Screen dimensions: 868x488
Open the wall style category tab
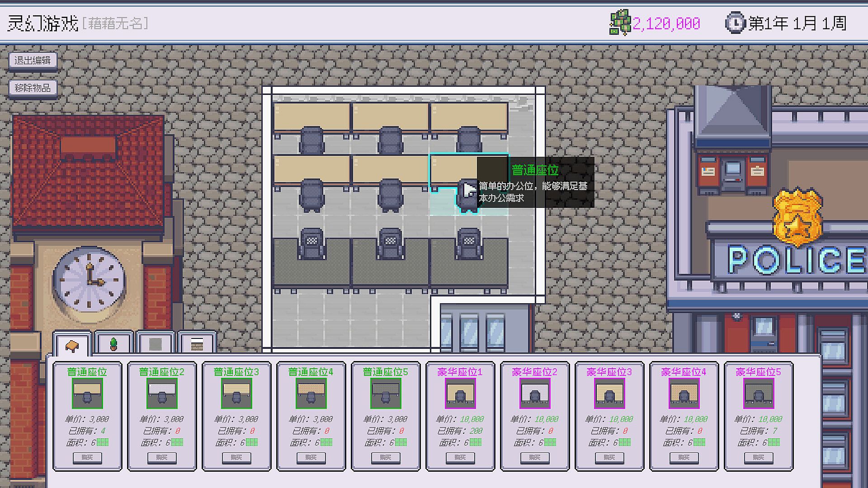click(x=197, y=345)
